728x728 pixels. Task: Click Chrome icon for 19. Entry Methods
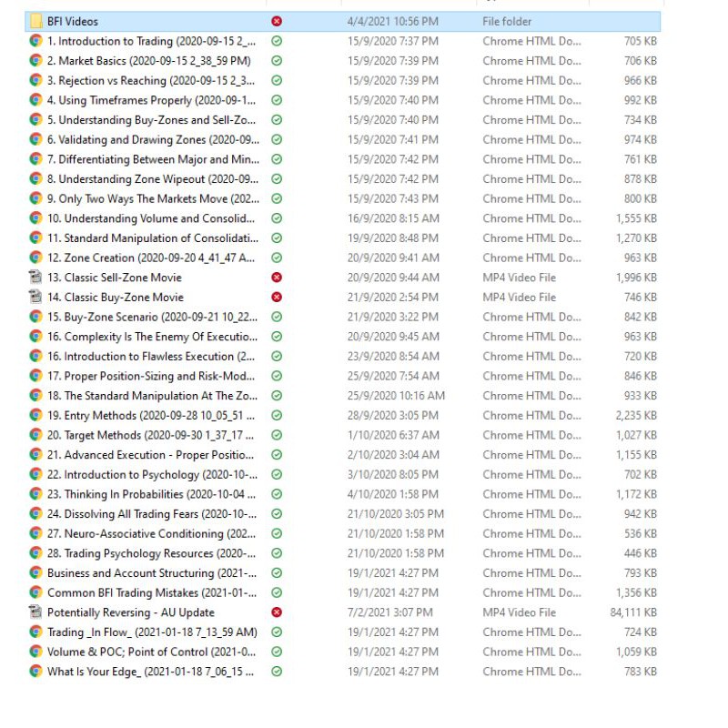pos(35,416)
